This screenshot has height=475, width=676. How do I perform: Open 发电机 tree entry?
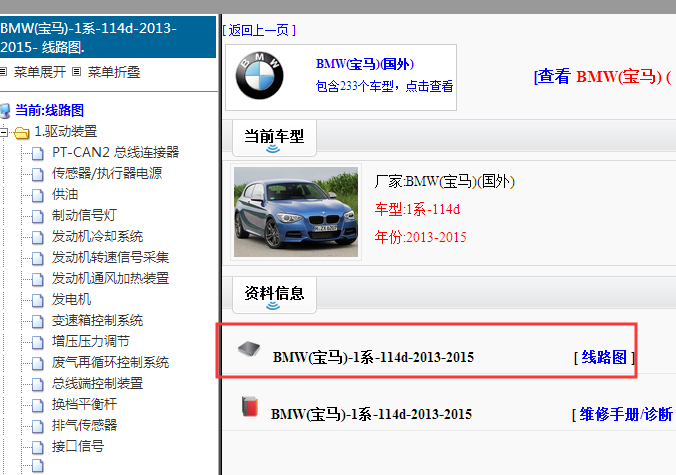coord(72,300)
